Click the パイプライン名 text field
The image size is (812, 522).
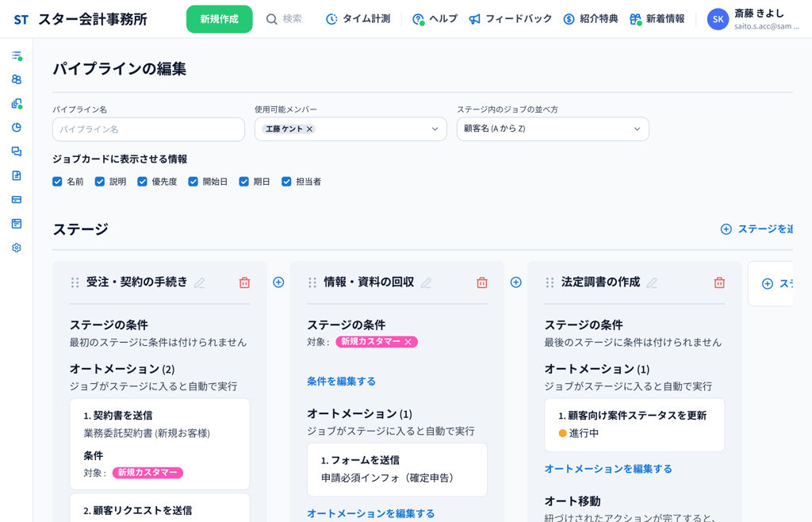pos(148,129)
